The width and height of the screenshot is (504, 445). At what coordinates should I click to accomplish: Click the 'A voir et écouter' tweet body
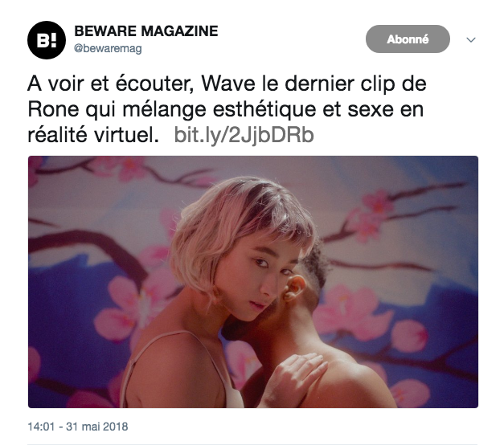pyautogui.click(x=227, y=109)
